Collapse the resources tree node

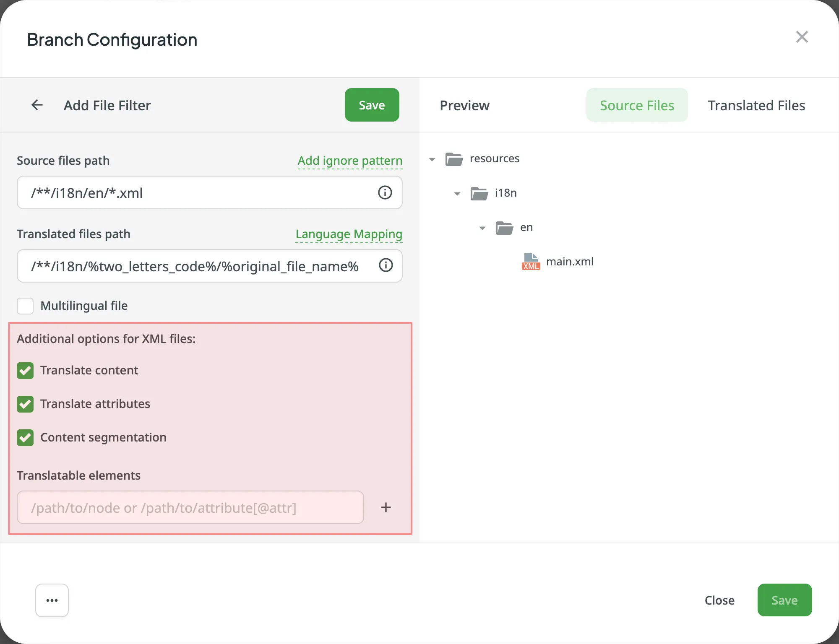click(x=432, y=159)
